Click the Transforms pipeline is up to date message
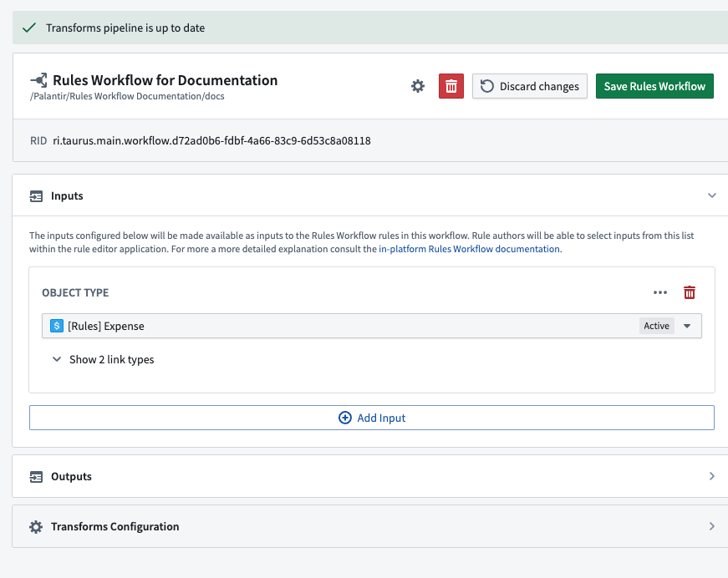Screen dimensions: 728x578 coord(125,28)
